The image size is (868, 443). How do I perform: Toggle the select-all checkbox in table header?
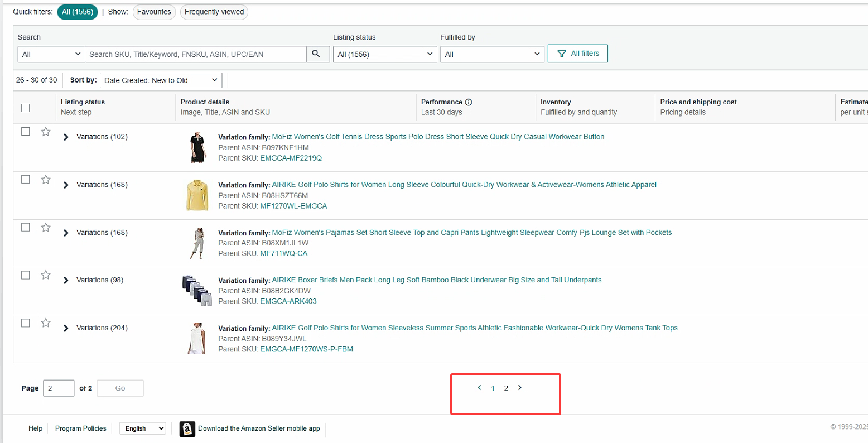25,108
